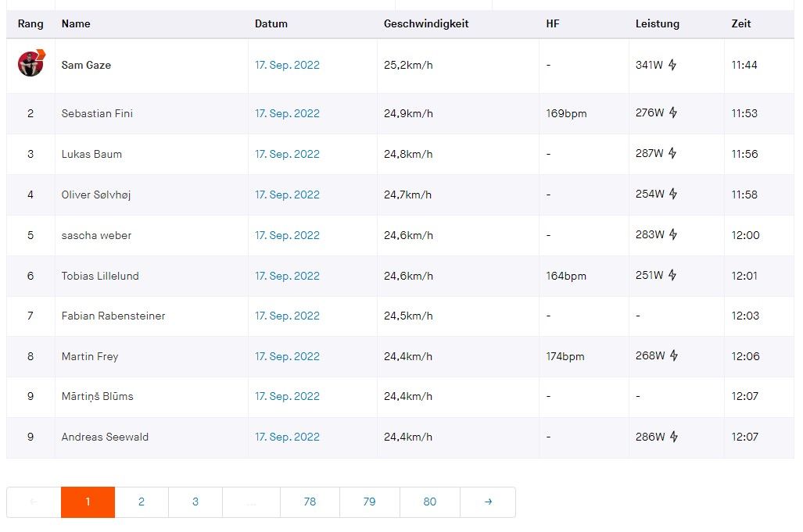Click the bolt icon next to 286W
The width and height of the screenshot is (803, 532).
pyautogui.click(x=672, y=437)
